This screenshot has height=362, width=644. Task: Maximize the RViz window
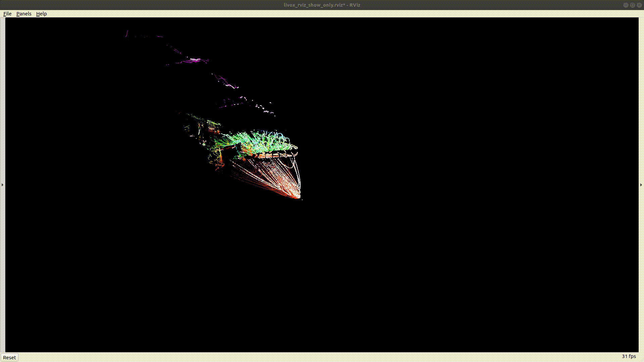(632, 5)
